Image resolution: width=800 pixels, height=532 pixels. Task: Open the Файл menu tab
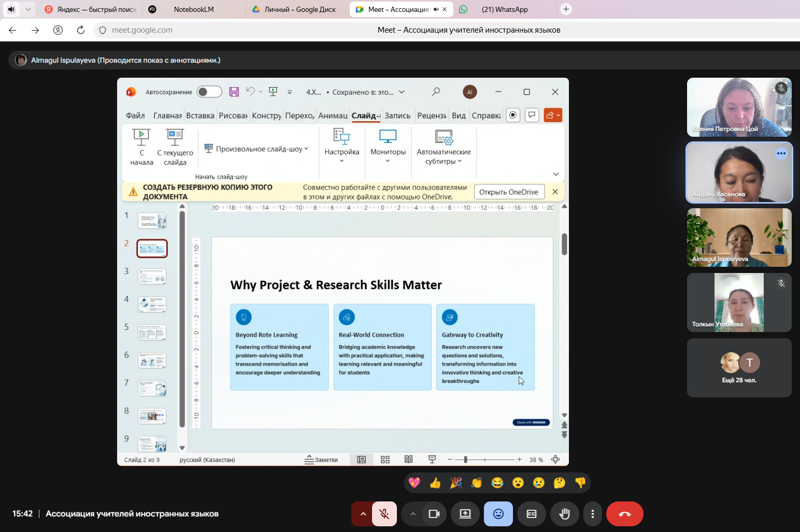pos(135,116)
